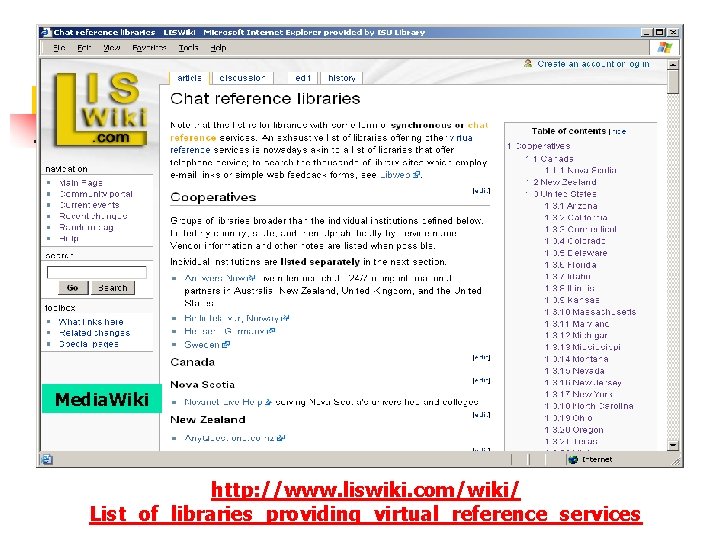720x540 pixels.
Task: Edit the Cooperatives section
Action: point(481,191)
